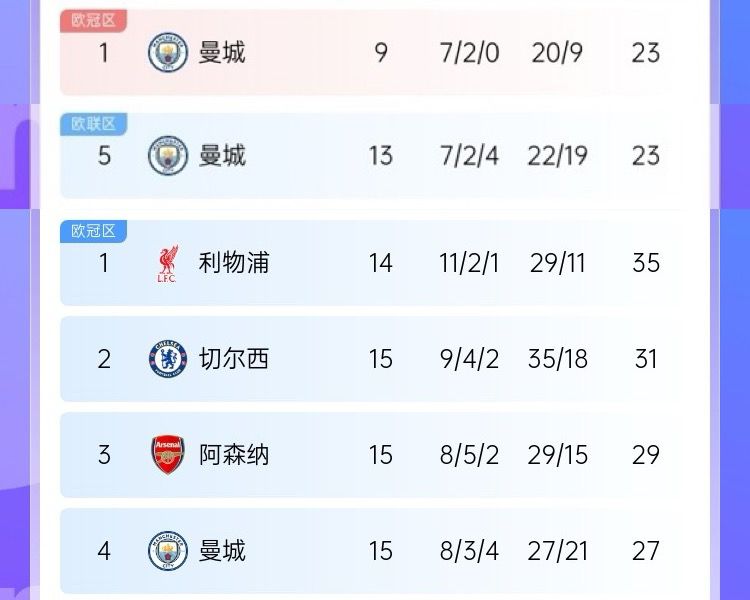Tap the Chelsea club badge
The image size is (750, 600).
click(167, 359)
